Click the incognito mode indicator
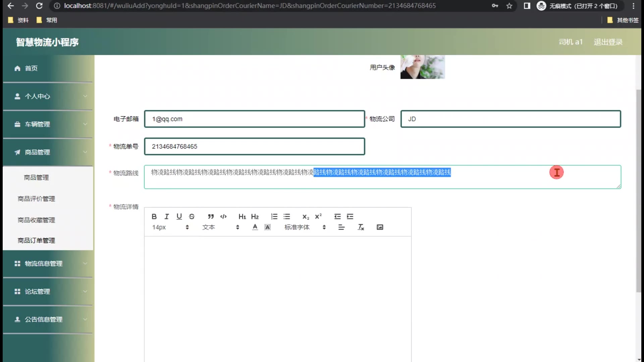Viewport: 644px width, 362px height. pos(580,6)
